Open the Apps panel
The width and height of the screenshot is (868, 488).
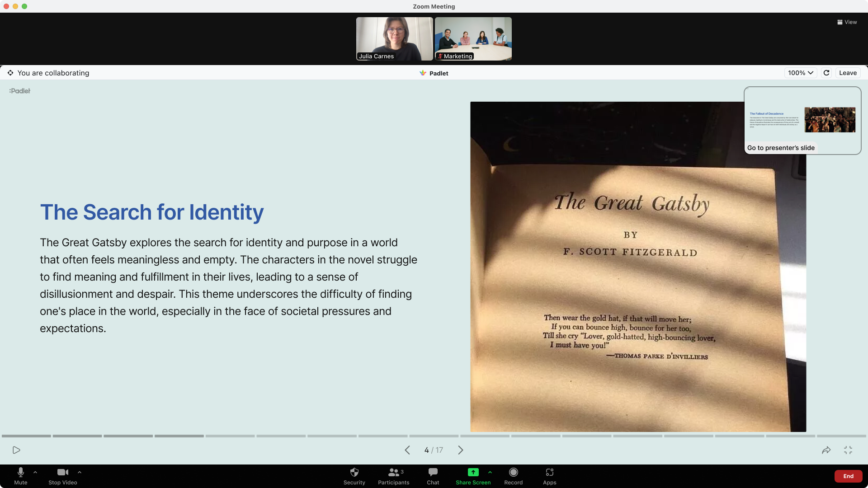(549, 476)
